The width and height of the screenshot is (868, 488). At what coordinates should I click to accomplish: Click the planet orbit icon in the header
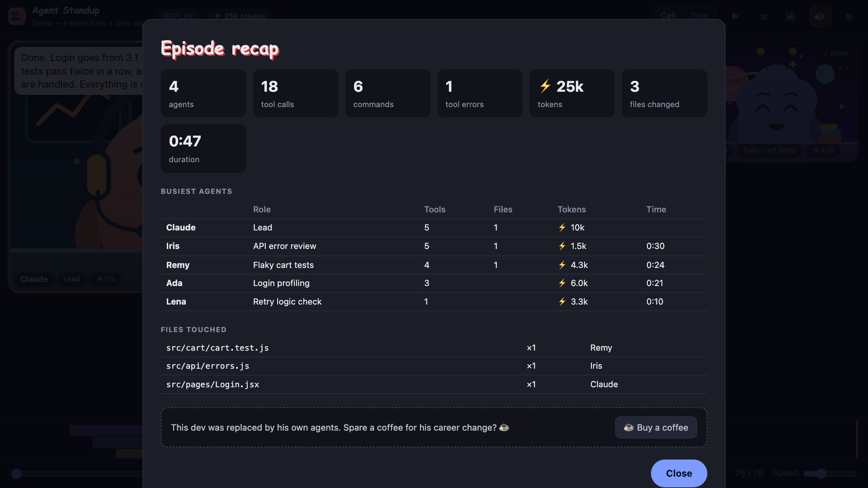791,16
